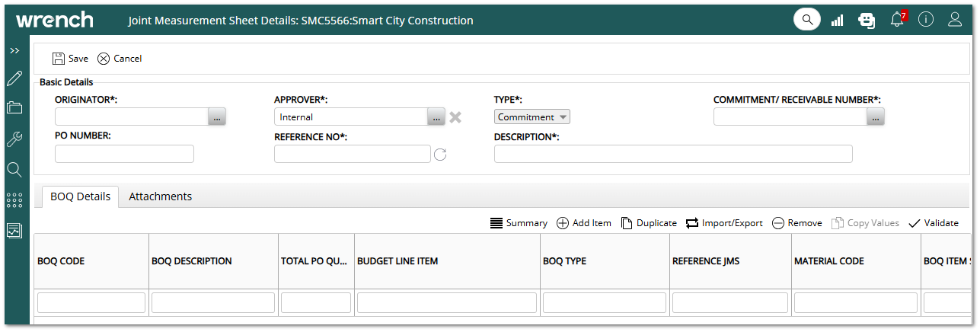Screen dimensions: 980x332
Task: Sort by BOQ TYPE column header
Action: coord(605,261)
